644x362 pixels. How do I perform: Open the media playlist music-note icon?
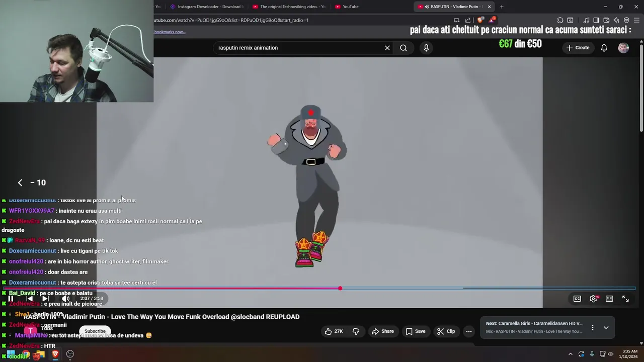click(x=586, y=20)
